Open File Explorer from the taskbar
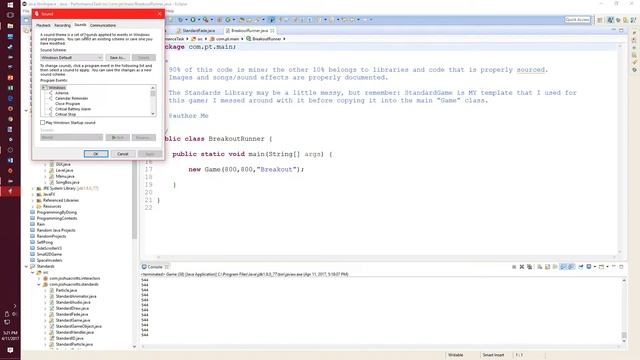This screenshot has width=640, height=360. [x=10, y=26]
